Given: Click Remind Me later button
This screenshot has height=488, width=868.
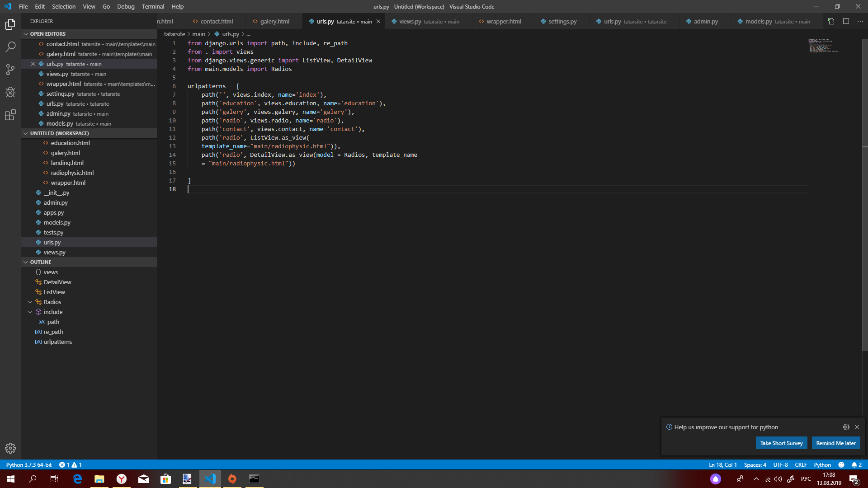Looking at the screenshot, I should click(x=835, y=443).
